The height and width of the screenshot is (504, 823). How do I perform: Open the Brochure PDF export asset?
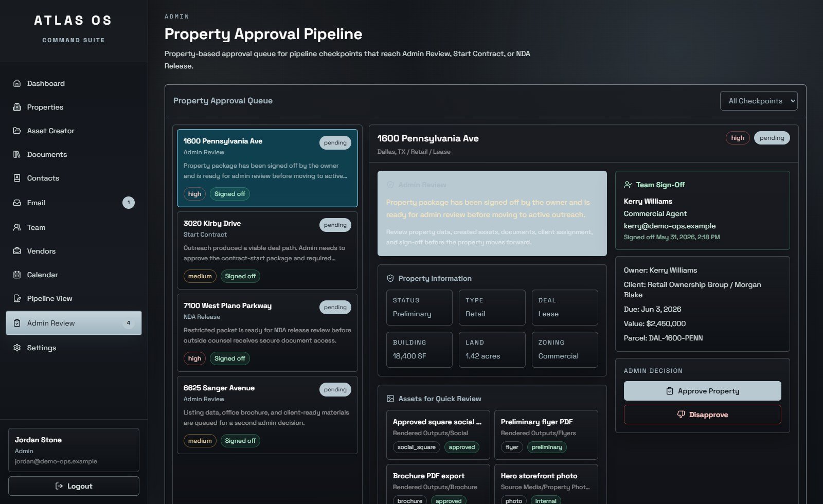(438, 484)
